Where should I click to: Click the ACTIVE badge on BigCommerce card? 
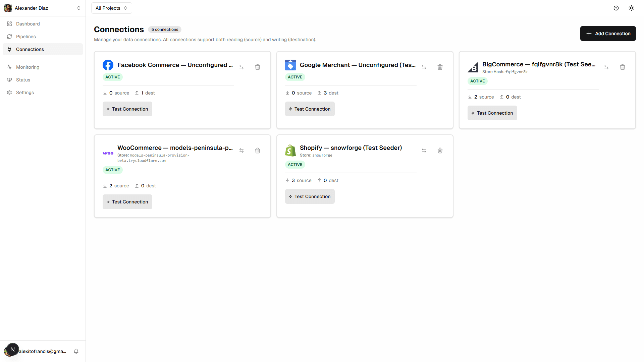click(477, 81)
